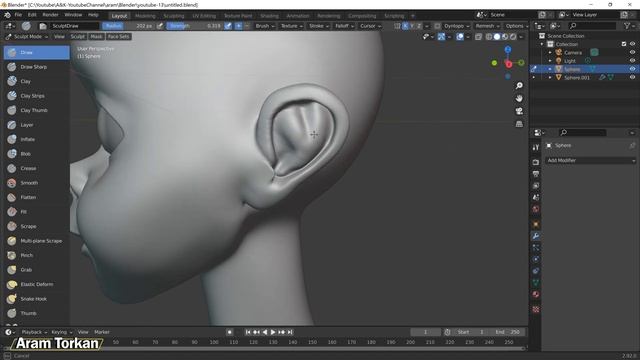Toggle the Dyntopo checkbox
The width and height of the screenshot is (640, 360).
click(x=437, y=26)
